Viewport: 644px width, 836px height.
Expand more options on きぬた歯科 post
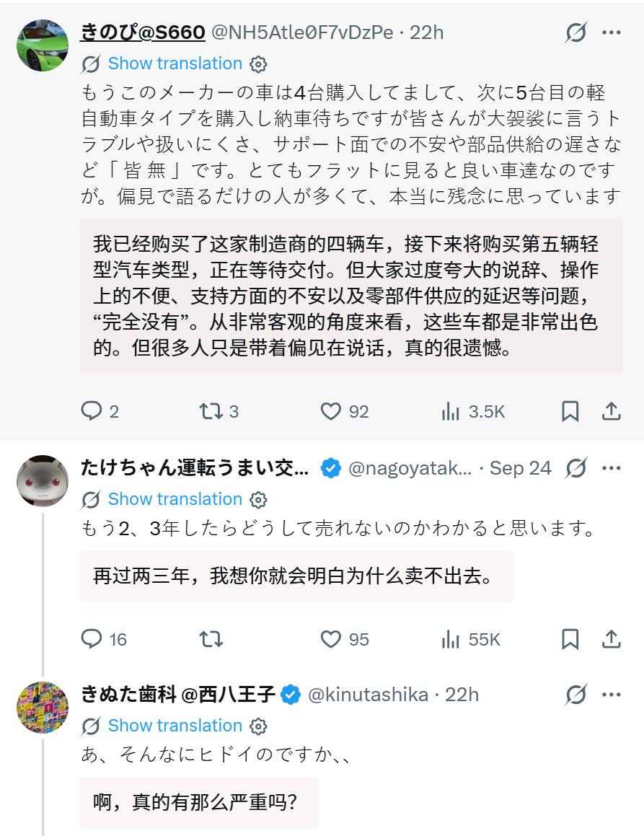tap(611, 695)
